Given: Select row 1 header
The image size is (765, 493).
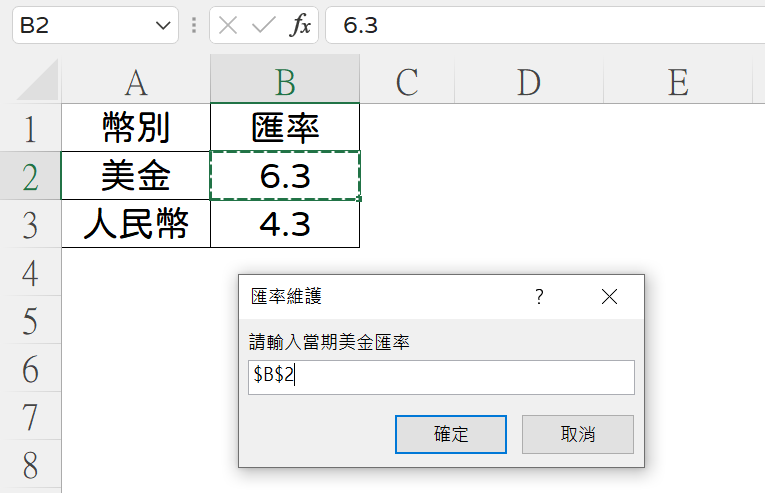Looking at the screenshot, I should (x=30, y=128).
